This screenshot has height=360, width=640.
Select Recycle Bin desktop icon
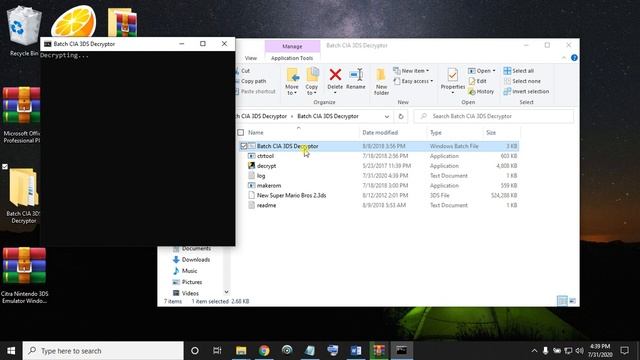pyautogui.click(x=24, y=31)
